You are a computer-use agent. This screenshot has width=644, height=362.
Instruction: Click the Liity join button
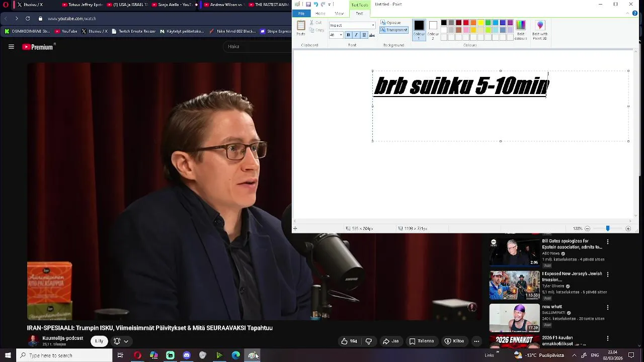(99, 341)
